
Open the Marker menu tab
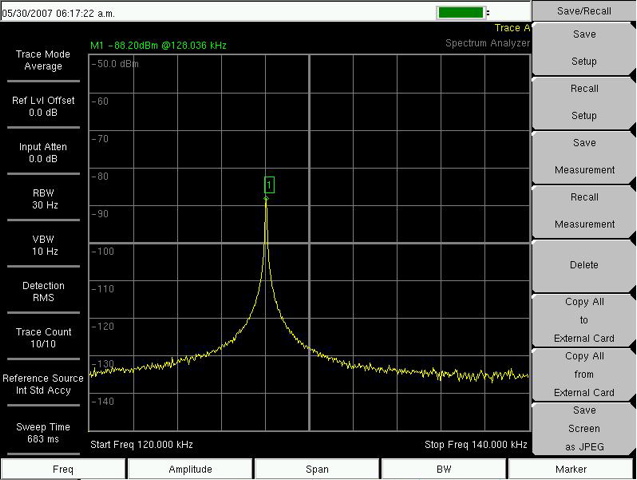pyautogui.click(x=571, y=468)
